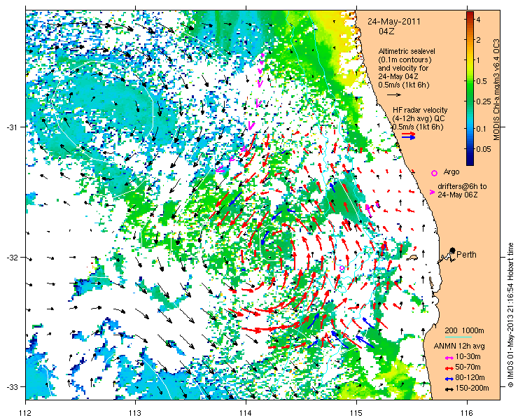Viewport: 518px width, 420px height.
Task: Click the cyan 200 1000m depth contour line sample
Action: pyautogui.click(x=458, y=337)
